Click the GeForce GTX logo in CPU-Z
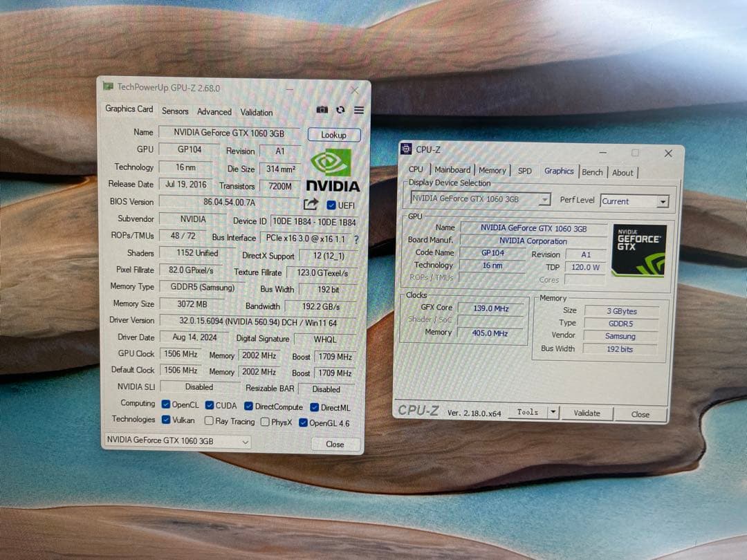Viewport: 747px width, 560px height. tap(639, 250)
